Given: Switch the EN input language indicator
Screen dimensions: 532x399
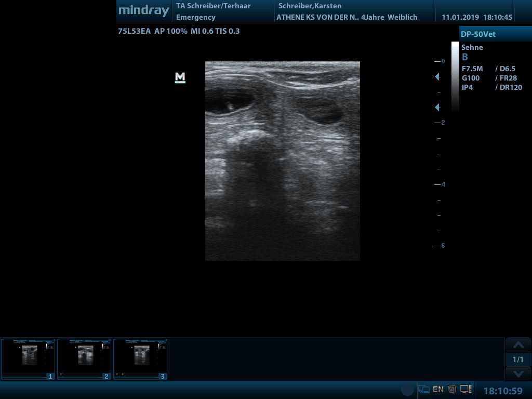Looking at the screenshot, I should point(438,389).
